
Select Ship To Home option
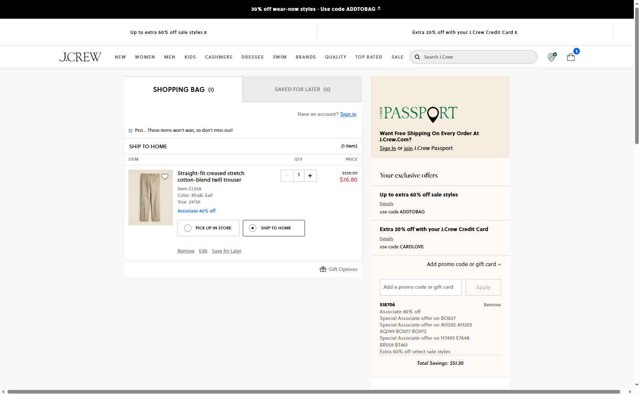click(x=273, y=228)
